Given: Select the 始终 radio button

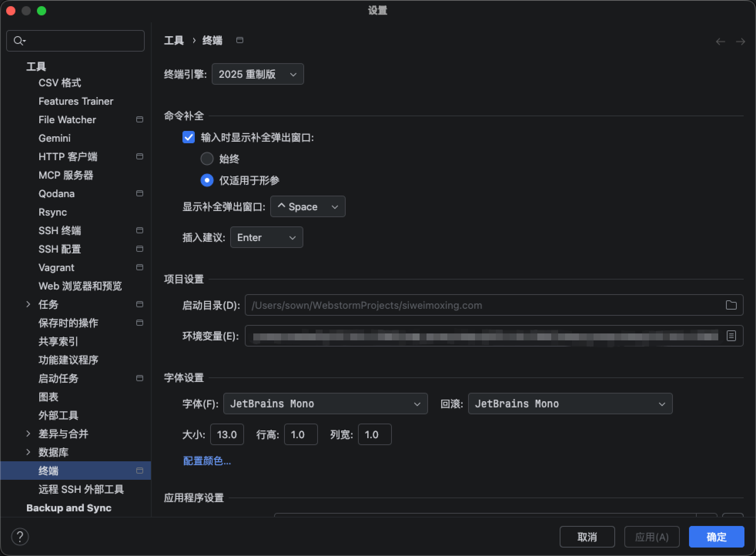Looking at the screenshot, I should 207,159.
